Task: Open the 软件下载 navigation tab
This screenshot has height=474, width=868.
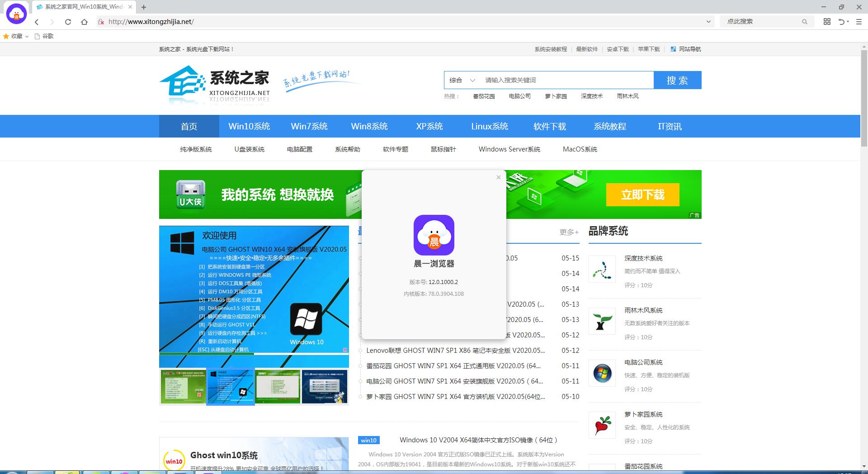Action: [x=549, y=126]
